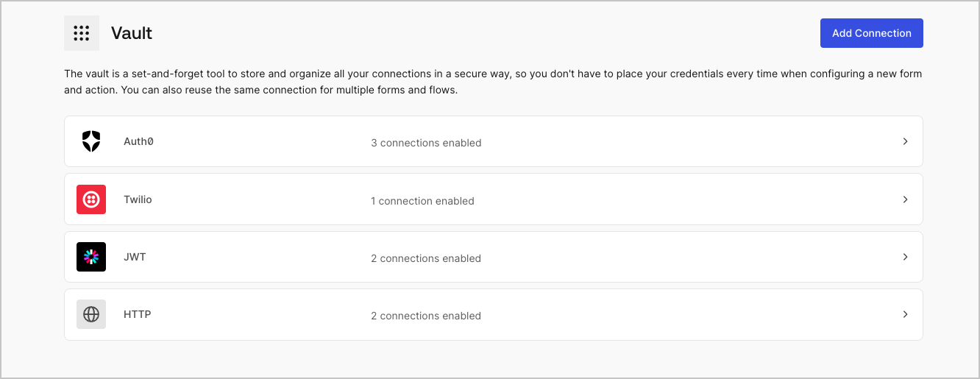Select the JWT name label
The width and height of the screenshot is (980, 379).
pos(135,257)
